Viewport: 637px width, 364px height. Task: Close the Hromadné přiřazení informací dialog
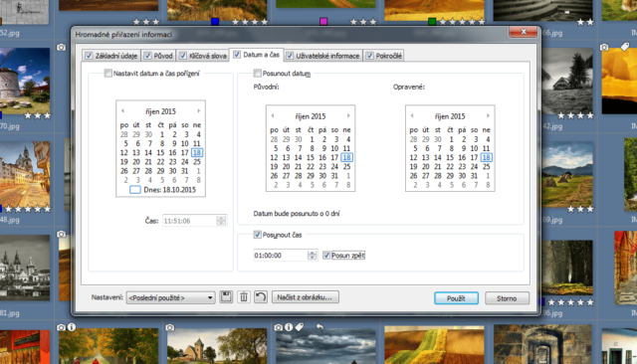coord(524,32)
